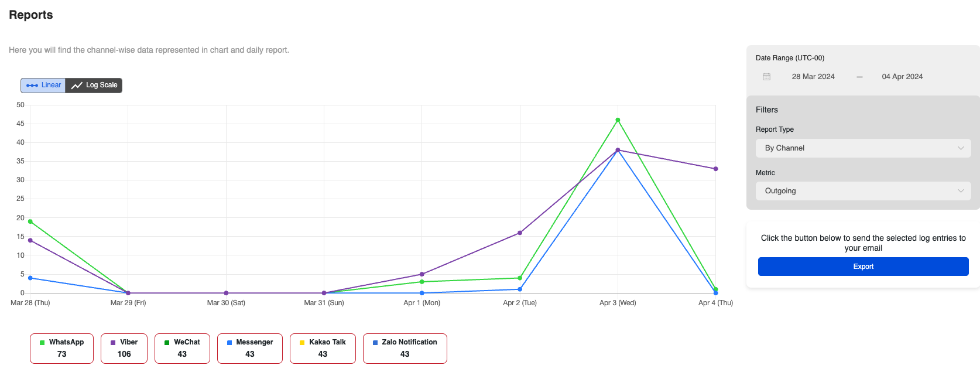Click the Export button
The height and width of the screenshot is (372, 980).
coord(863,267)
